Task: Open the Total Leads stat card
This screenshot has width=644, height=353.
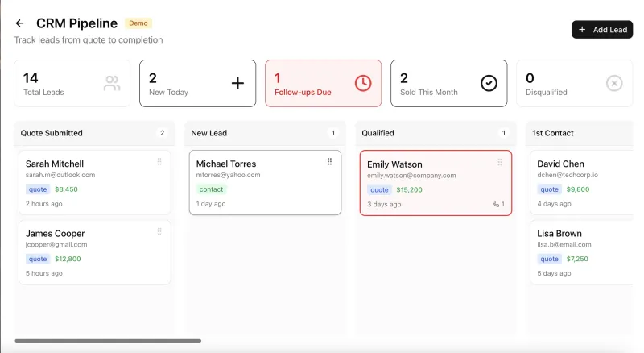Action: pos(72,84)
